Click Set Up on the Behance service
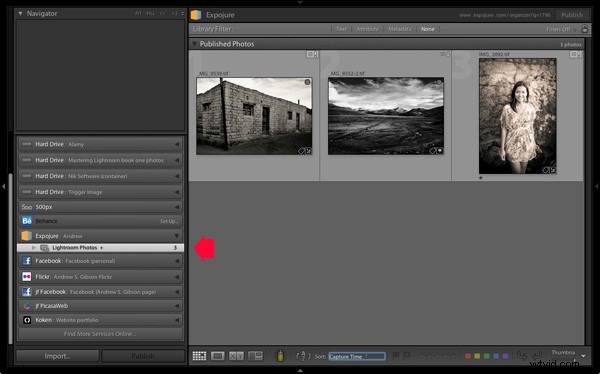This screenshot has height=374, width=600. [x=169, y=221]
